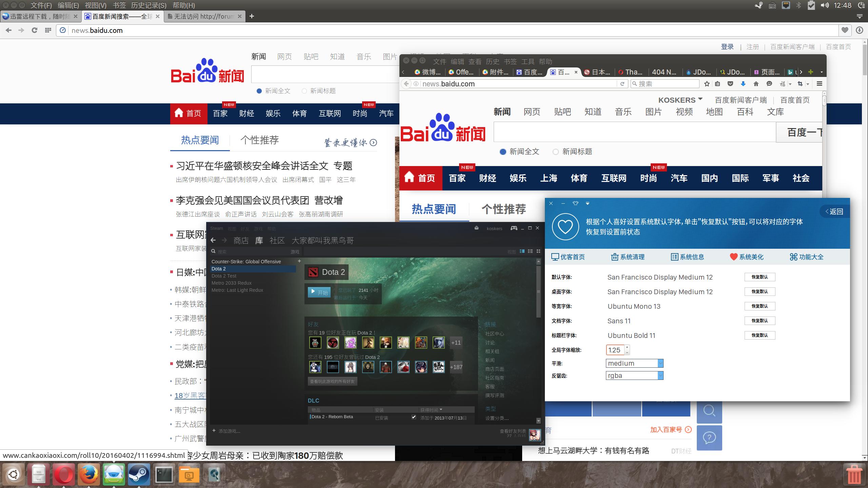Focus Firefox 搜索 search field
The height and width of the screenshot is (488, 868).
[665, 84]
